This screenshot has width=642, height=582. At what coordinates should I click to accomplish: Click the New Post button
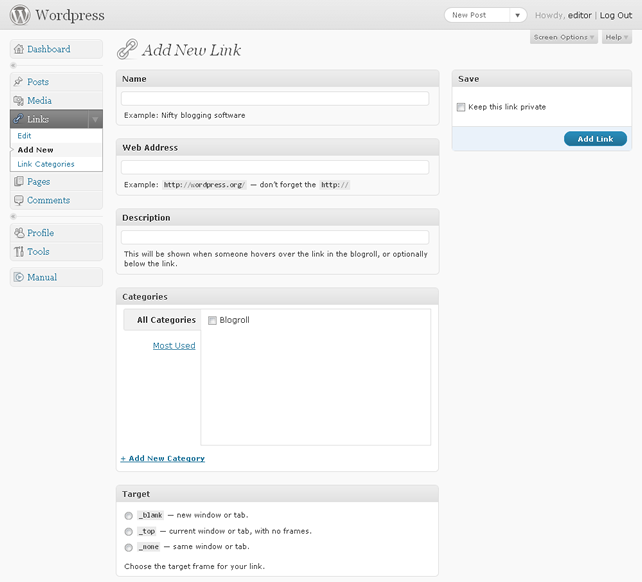tap(477, 16)
